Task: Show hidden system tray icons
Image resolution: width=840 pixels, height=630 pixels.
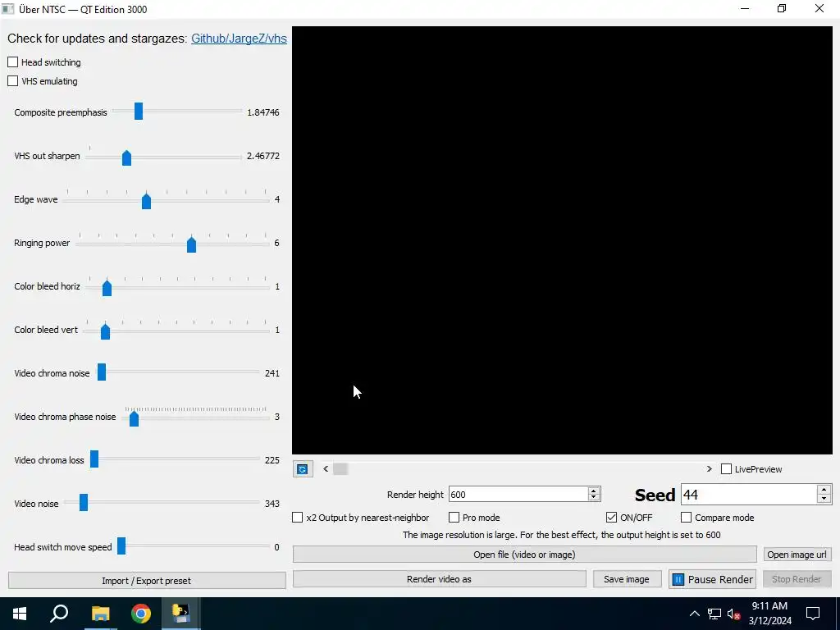Action: coord(694,614)
